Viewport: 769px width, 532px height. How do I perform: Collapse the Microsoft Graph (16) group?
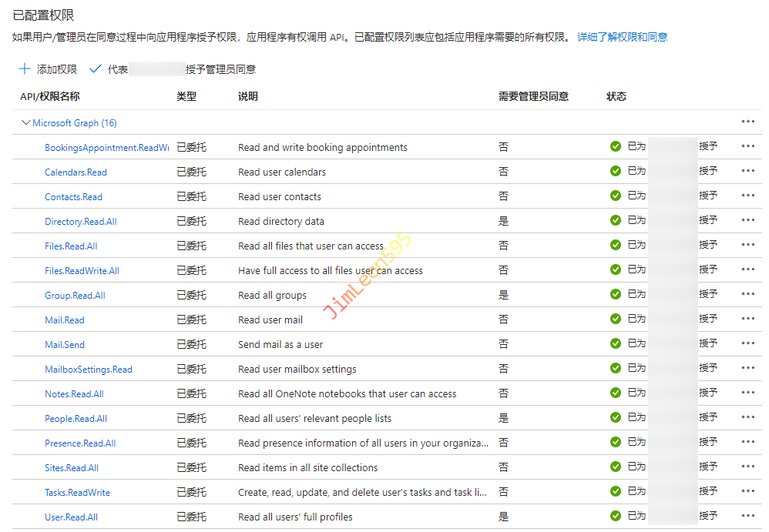26,122
